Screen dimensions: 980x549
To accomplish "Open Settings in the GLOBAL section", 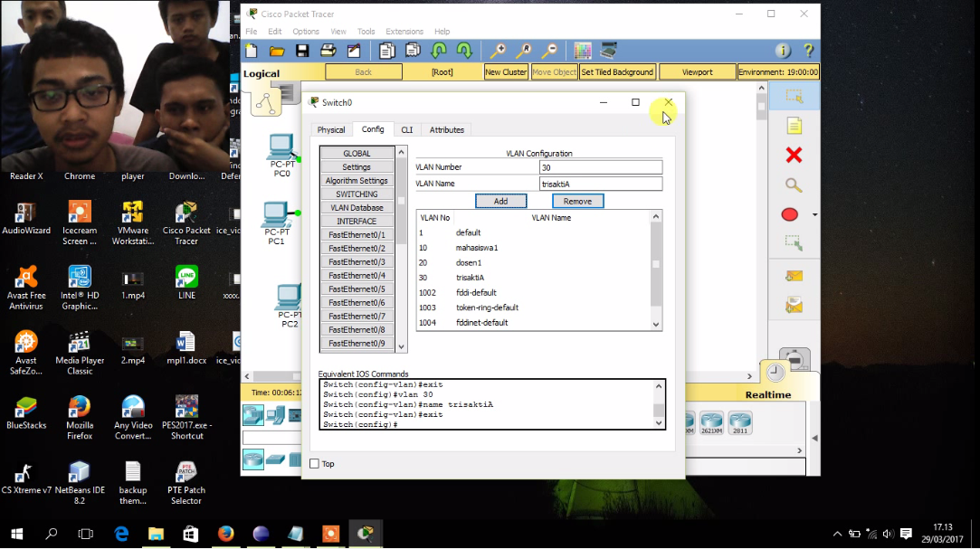I will 357,167.
